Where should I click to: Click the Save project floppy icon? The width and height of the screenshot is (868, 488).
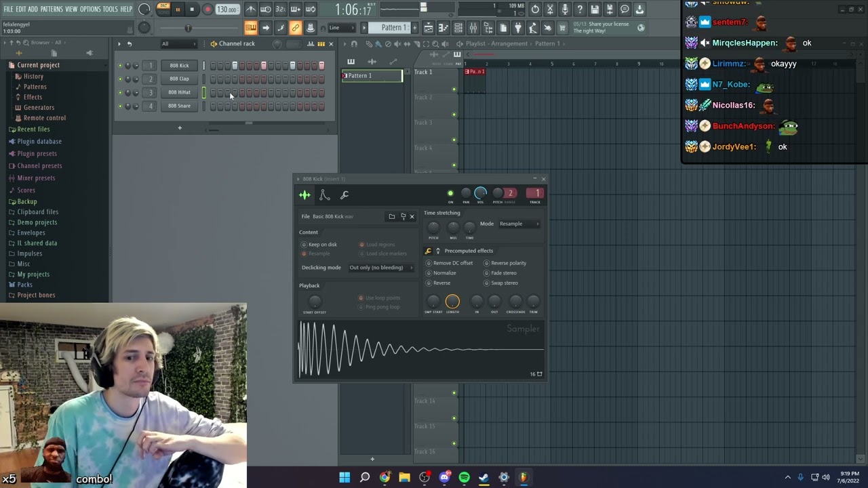pyautogui.click(x=595, y=9)
